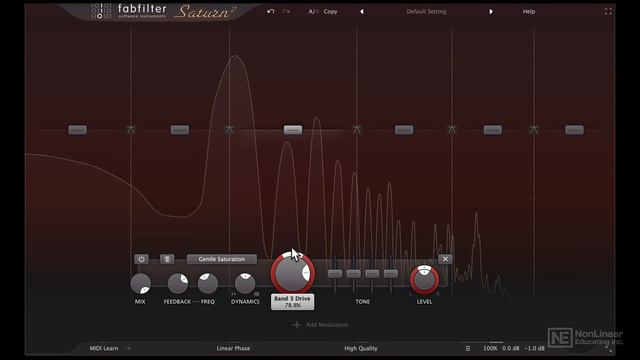Click the global bypass icon in bottom bar
The image size is (640, 360).
[468, 348]
